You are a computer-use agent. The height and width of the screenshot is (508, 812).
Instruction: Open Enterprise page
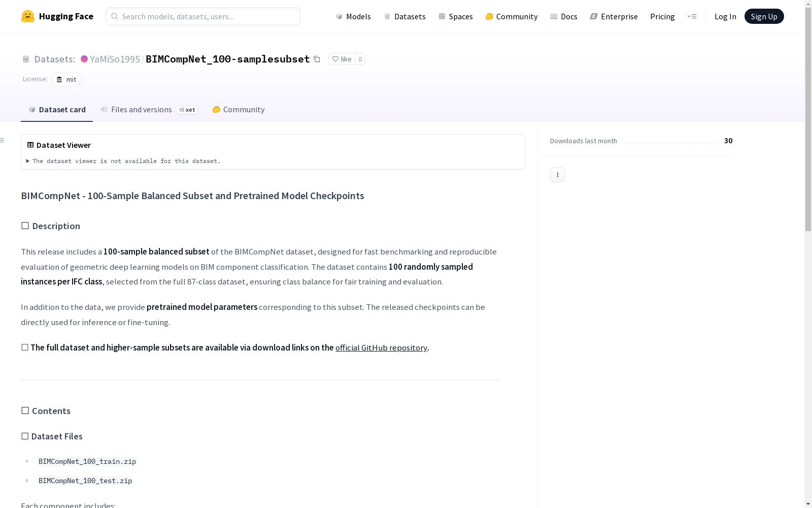click(x=614, y=16)
